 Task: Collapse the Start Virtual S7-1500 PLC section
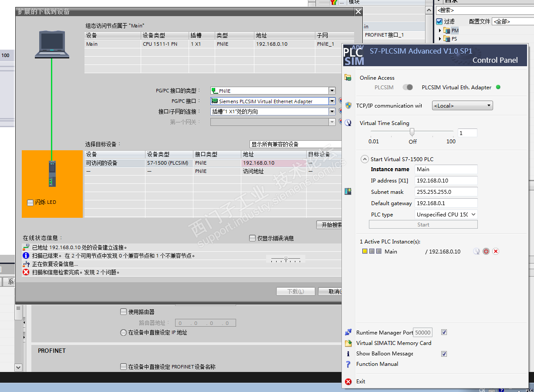[365, 159]
